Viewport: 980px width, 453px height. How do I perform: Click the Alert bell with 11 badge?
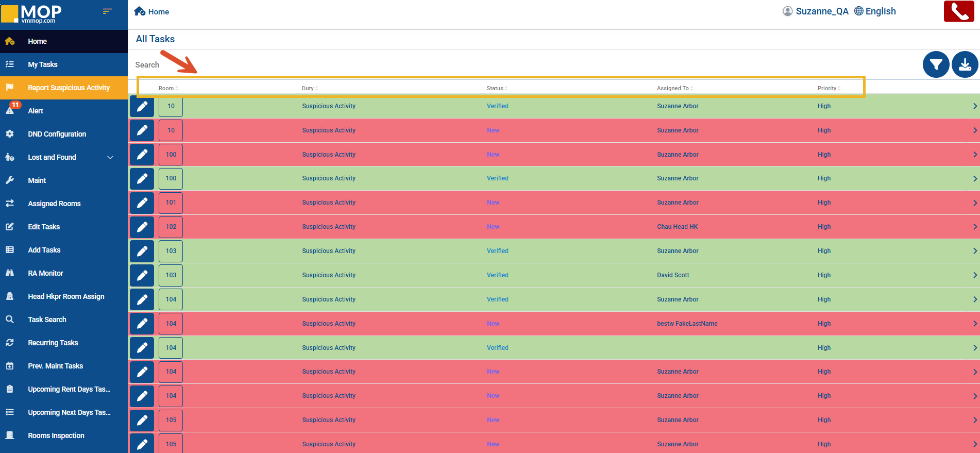click(x=10, y=110)
